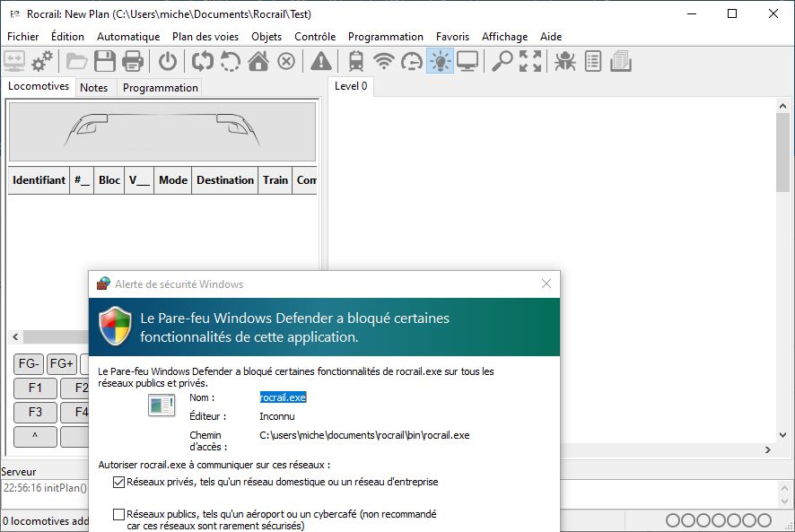This screenshot has height=532, width=795.
Task: Click the locomotive image placeholder
Action: [x=162, y=132]
